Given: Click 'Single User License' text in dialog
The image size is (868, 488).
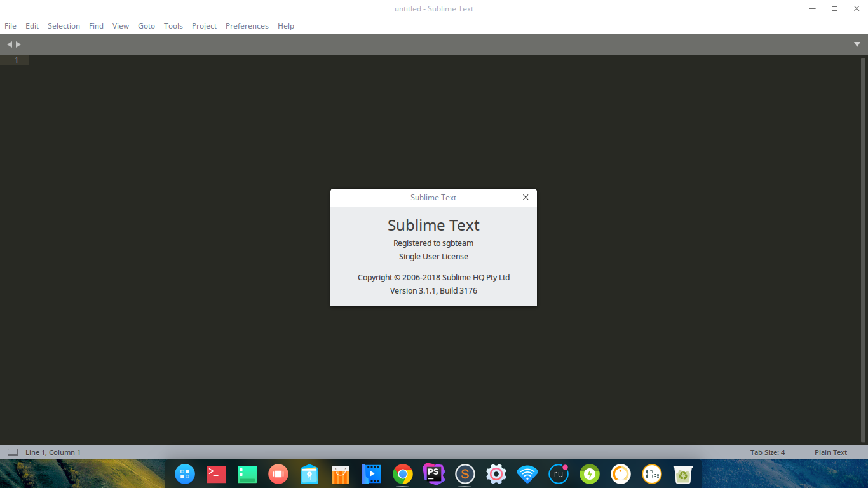Looking at the screenshot, I should [x=433, y=257].
